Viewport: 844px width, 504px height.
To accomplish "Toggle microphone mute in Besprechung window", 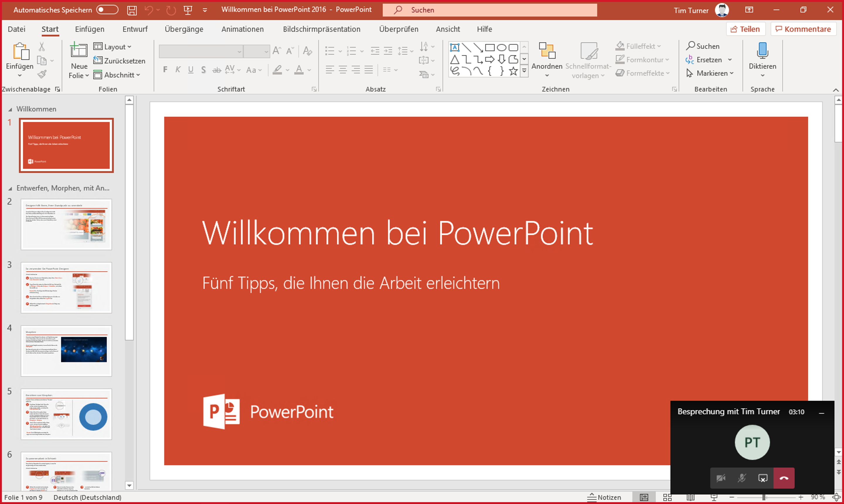I will click(x=742, y=478).
